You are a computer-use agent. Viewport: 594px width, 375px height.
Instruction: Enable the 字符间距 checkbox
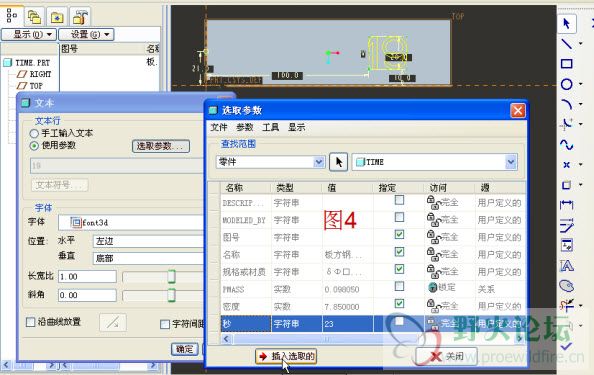coord(165,324)
